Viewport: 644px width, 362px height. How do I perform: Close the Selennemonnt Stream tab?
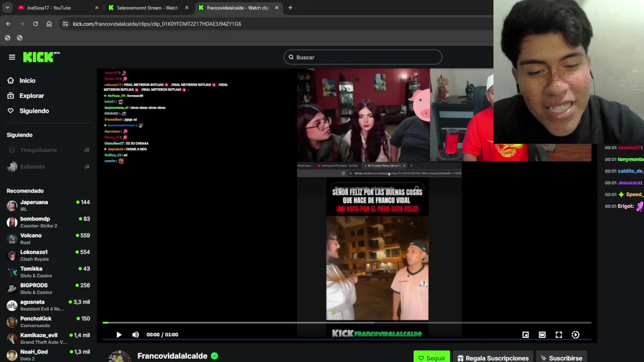point(187,8)
